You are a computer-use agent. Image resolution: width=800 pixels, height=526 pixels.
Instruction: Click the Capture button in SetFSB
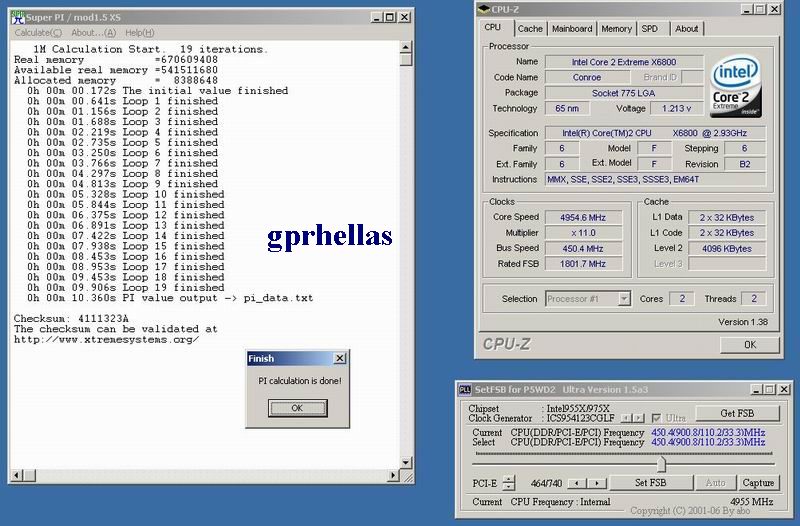pyautogui.click(x=758, y=483)
